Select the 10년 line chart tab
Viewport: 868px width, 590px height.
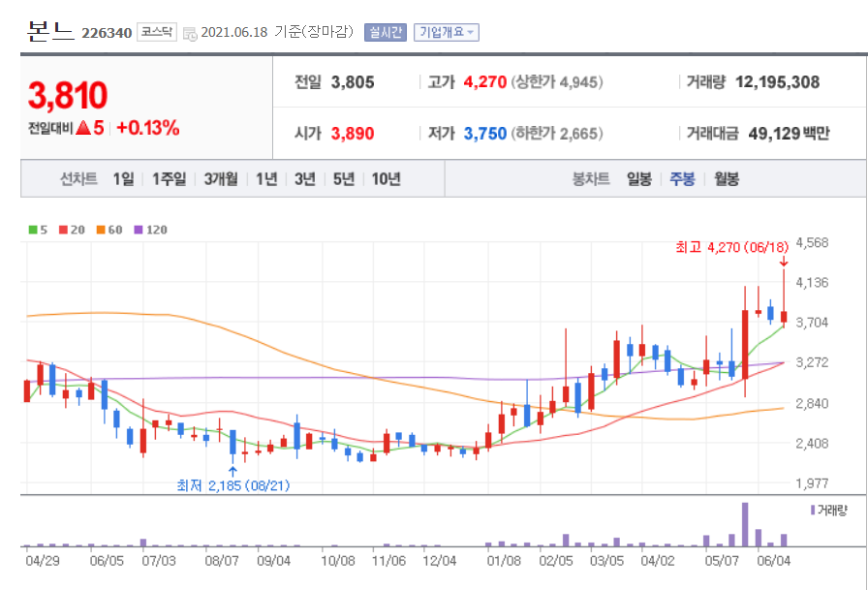(x=386, y=179)
